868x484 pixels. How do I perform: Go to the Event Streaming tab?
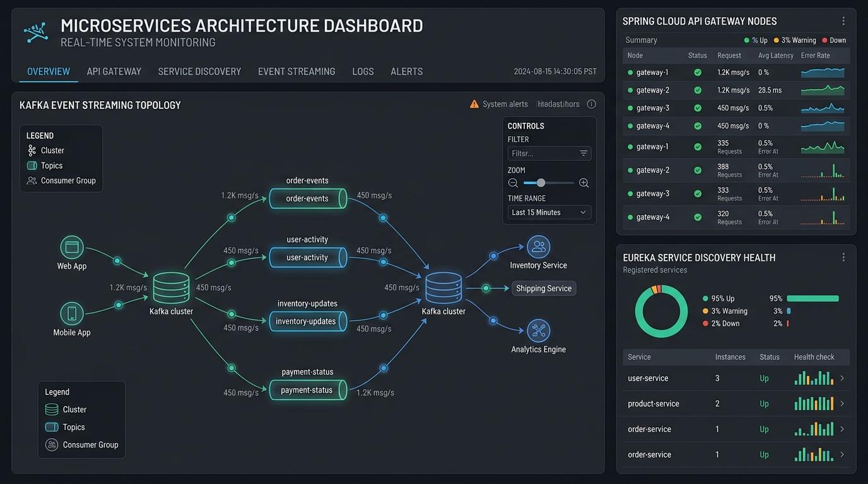pos(296,71)
